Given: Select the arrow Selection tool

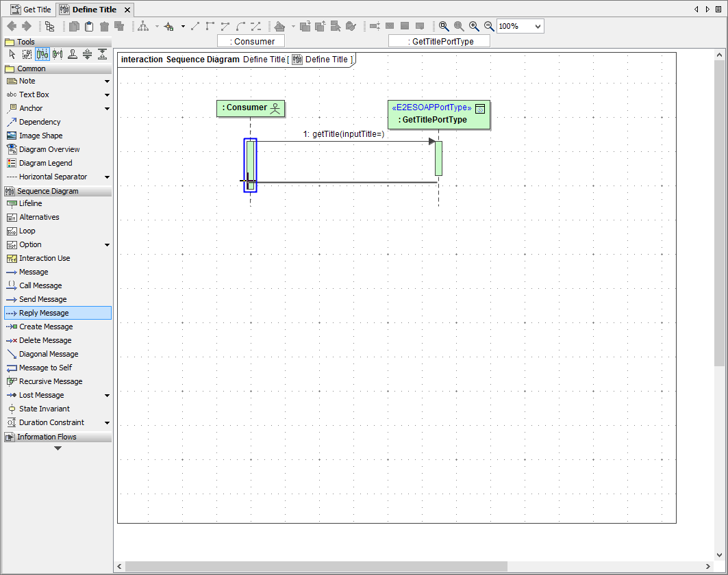Looking at the screenshot, I should pos(12,55).
